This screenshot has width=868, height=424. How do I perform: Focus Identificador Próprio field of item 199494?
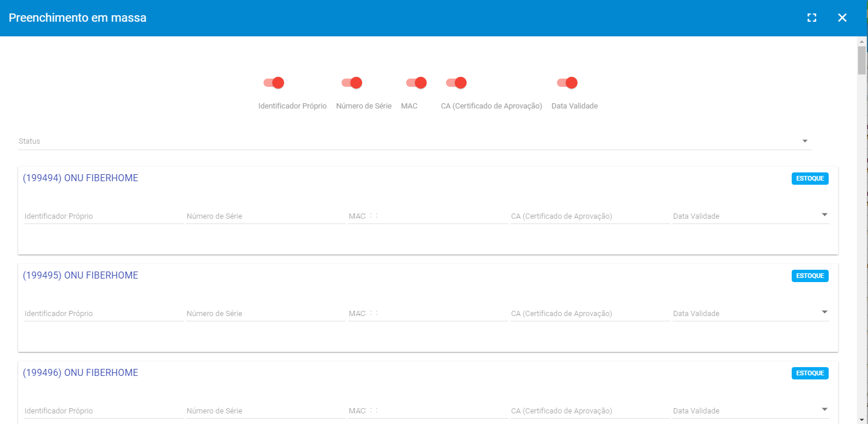(103, 216)
